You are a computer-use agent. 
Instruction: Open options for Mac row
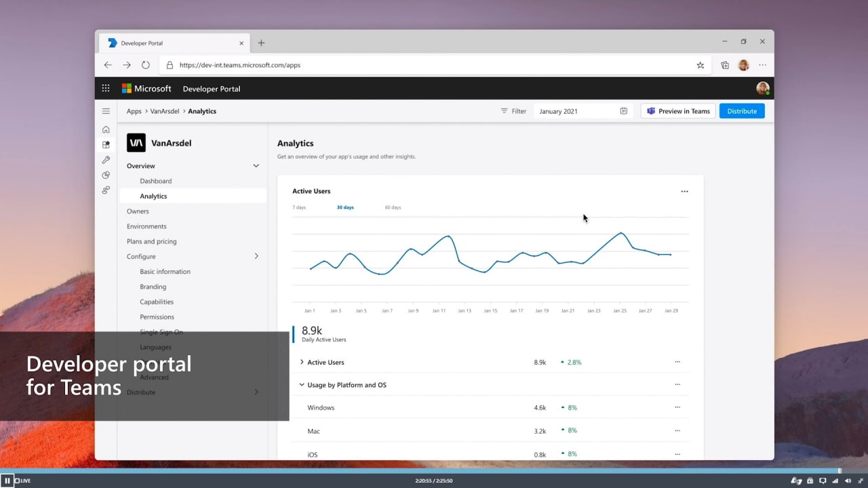tap(677, 430)
